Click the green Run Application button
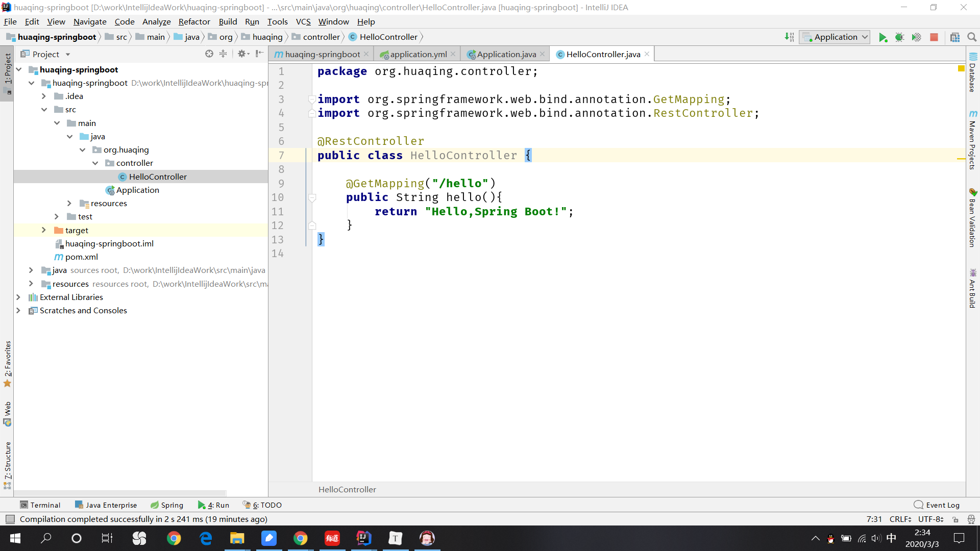 click(883, 37)
